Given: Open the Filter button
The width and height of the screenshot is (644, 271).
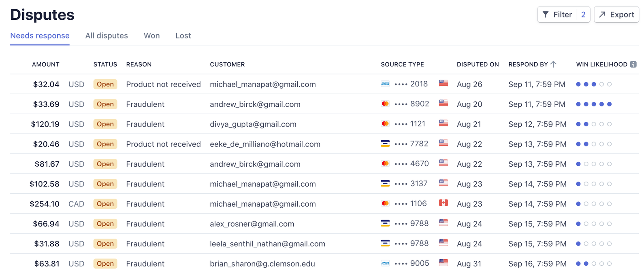Looking at the screenshot, I should [x=563, y=15].
